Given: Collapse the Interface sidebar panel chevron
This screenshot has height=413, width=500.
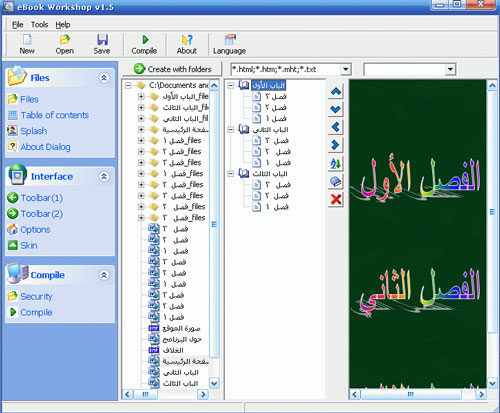Looking at the screenshot, I should (x=104, y=176).
